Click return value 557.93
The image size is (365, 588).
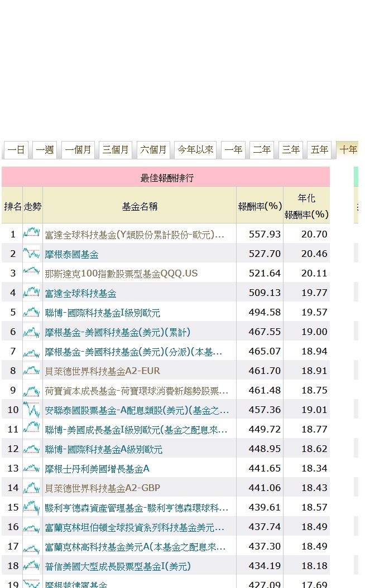[265, 234]
